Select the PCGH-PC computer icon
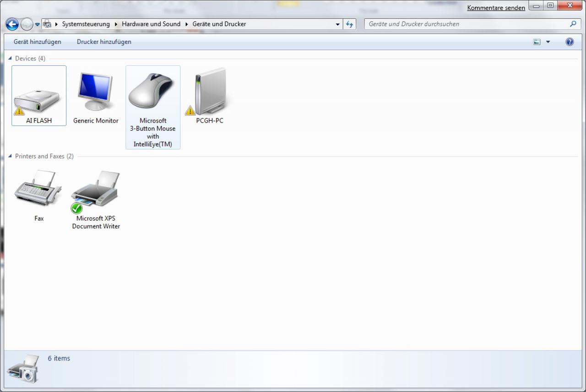This screenshot has width=586, height=392. coord(211,91)
